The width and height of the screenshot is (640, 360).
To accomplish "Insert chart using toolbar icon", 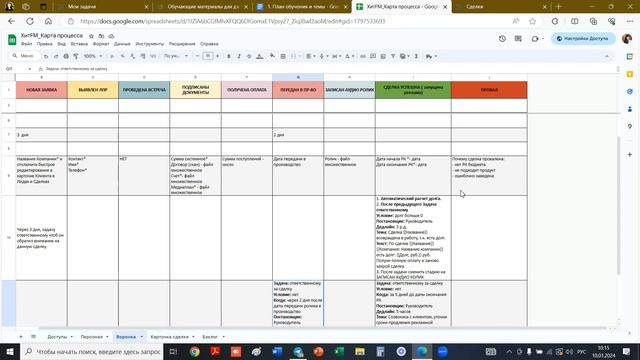I will pos(383,56).
